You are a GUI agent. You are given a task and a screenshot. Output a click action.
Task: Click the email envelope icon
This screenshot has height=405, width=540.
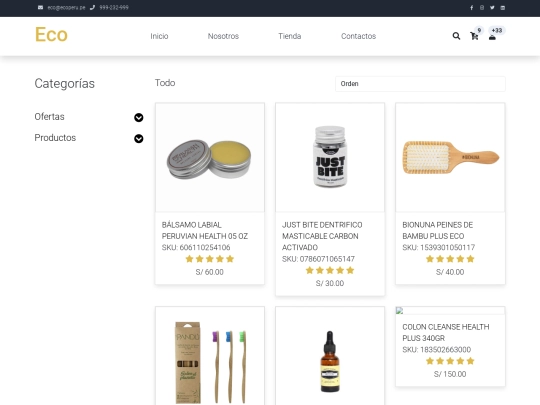[40, 8]
